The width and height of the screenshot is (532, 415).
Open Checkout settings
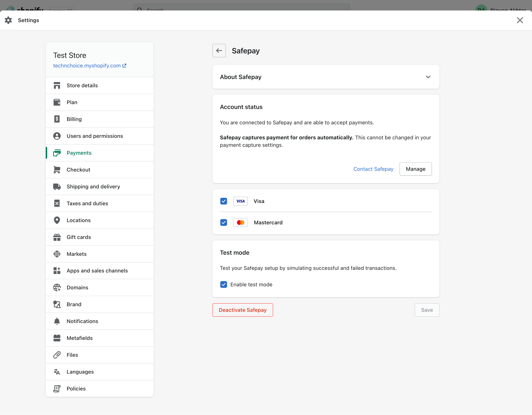click(100, 170)
